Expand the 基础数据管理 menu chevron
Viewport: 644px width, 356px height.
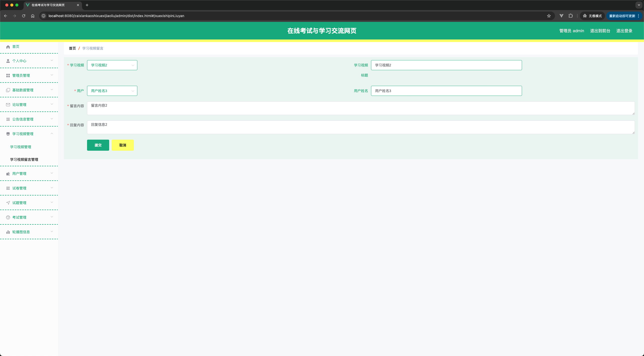[52, 90]
